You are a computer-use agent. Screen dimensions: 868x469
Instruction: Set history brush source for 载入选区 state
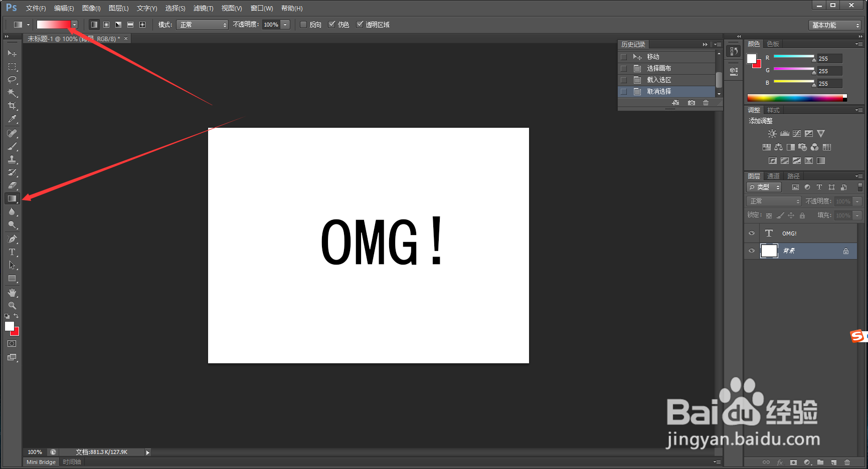624,80
